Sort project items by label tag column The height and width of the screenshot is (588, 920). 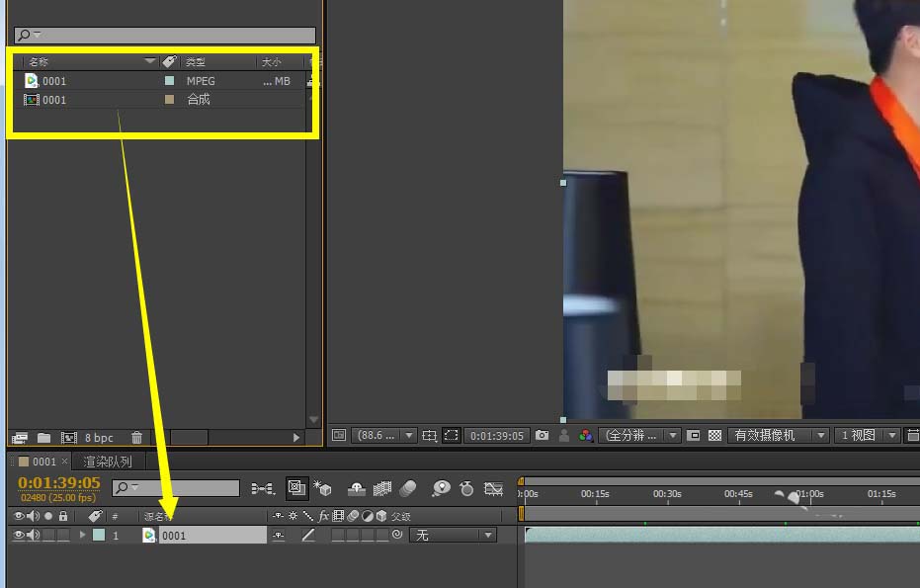170,61
